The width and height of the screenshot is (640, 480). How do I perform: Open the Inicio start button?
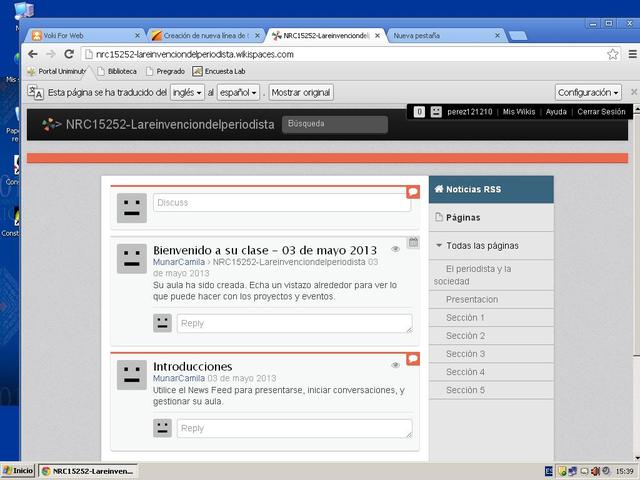coord(18,471)
